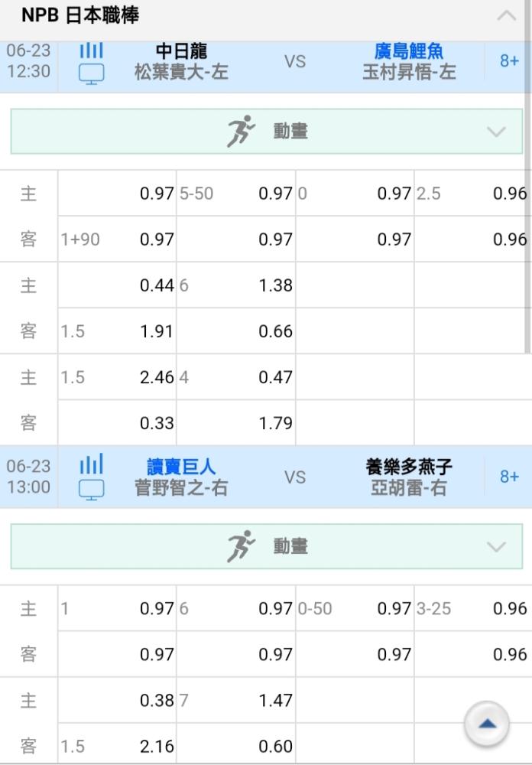Select pitcher 玉村昇悟-左
This screenshot has width=532, height=765.
(x=409, y=72)
